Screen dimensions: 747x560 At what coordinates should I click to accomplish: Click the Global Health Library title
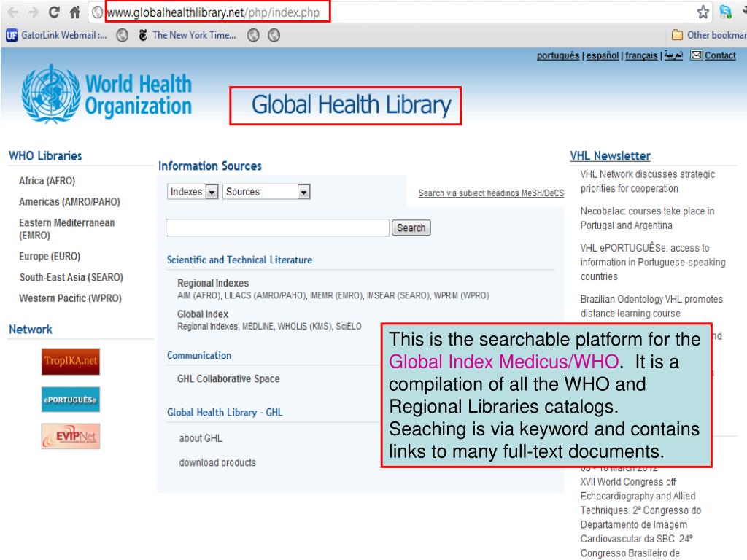tap(351, 105)
